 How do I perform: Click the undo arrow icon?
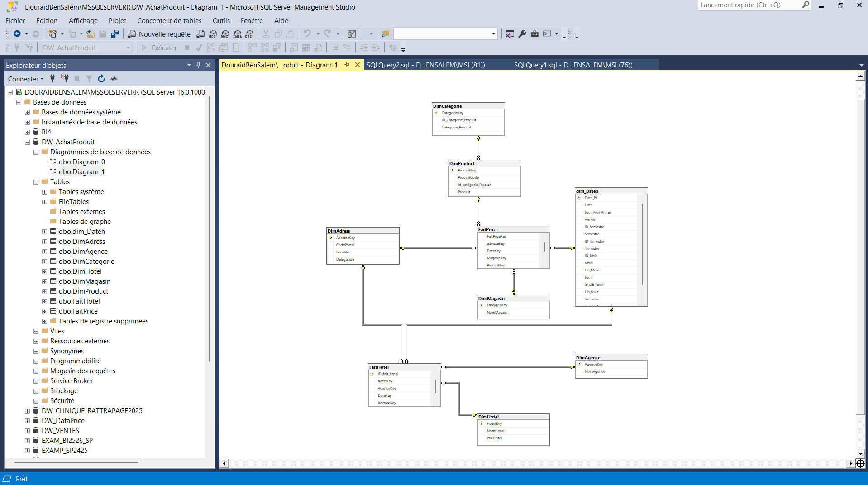coord(307,34)
